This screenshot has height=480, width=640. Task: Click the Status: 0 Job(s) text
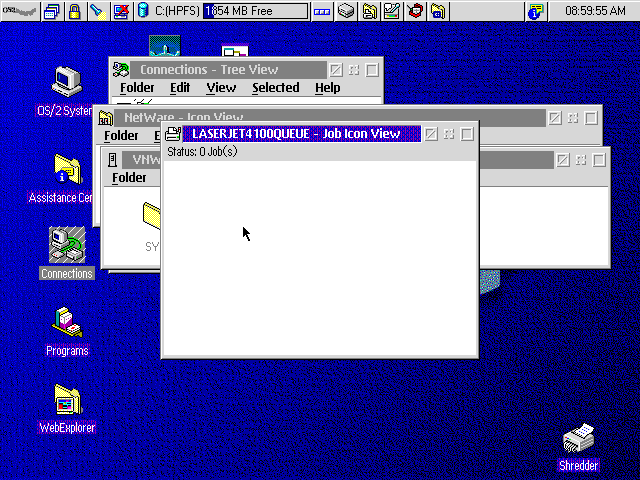(202, 152)
